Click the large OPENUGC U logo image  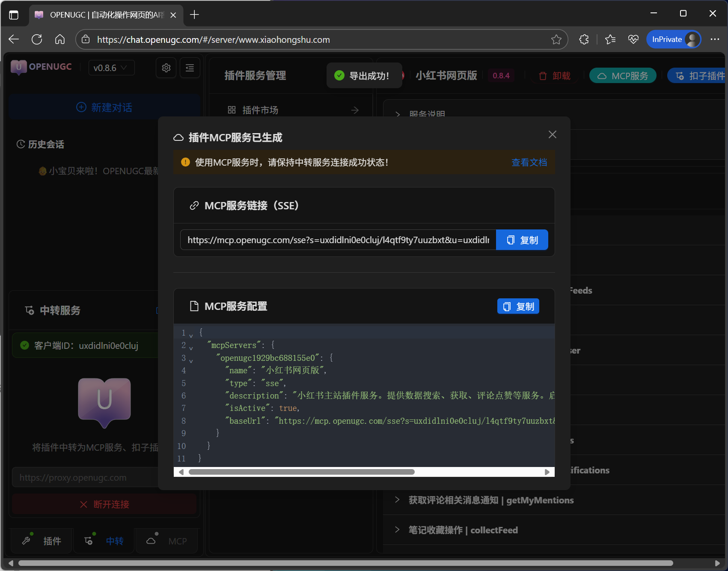(104, 402)
